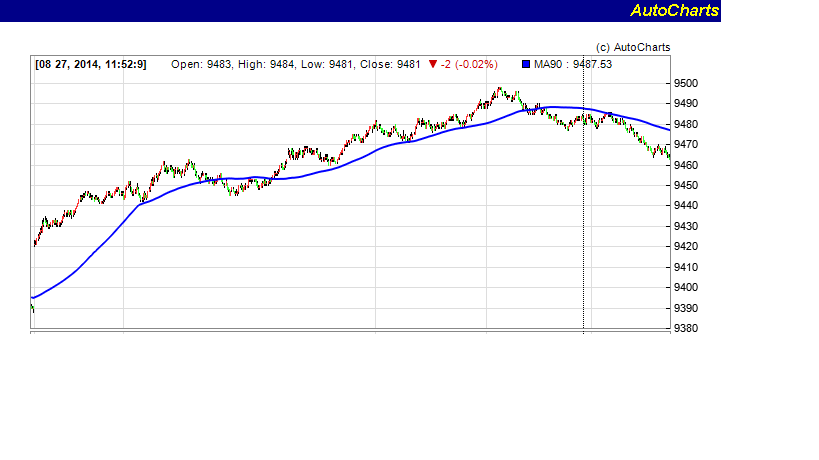Click the blue MA90 line at its lowest left point

click(x=33, y=298)
